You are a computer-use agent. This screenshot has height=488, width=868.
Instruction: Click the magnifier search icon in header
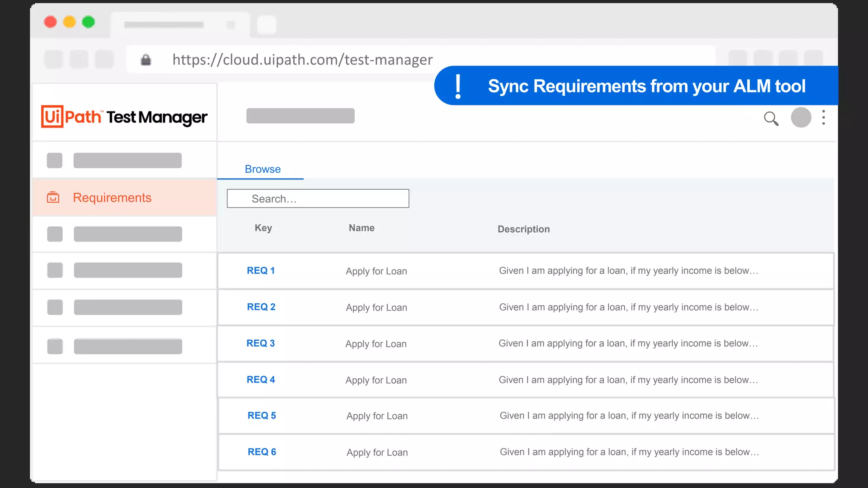771,119
